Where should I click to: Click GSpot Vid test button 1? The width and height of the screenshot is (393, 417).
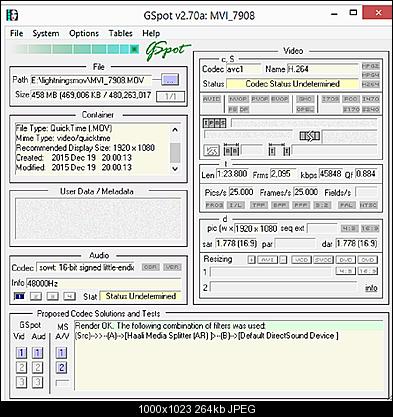tap(21, 353)
